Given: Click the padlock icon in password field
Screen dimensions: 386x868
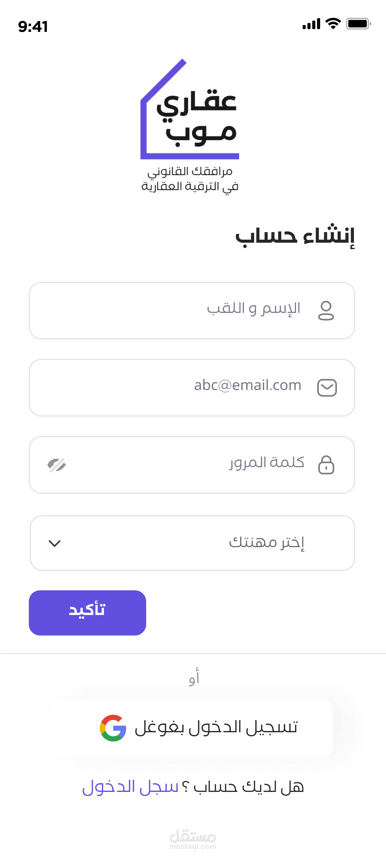Looking at the screenshot, I should point(326,465).
